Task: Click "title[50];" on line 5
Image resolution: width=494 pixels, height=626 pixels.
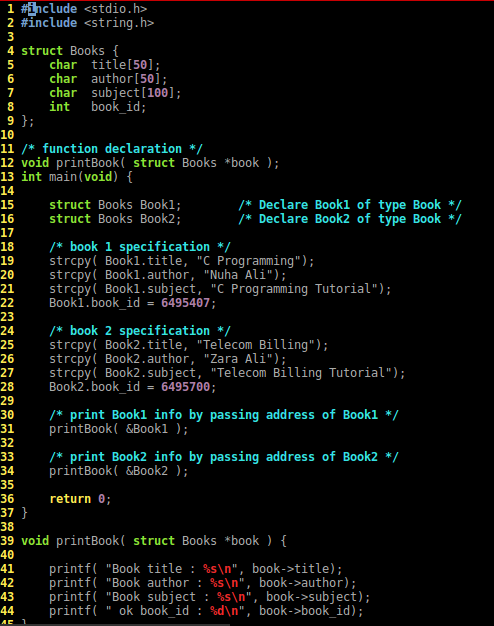Action: pos(126,65)
